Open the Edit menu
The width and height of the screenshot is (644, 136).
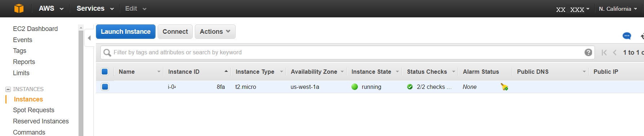coord(136,8)
